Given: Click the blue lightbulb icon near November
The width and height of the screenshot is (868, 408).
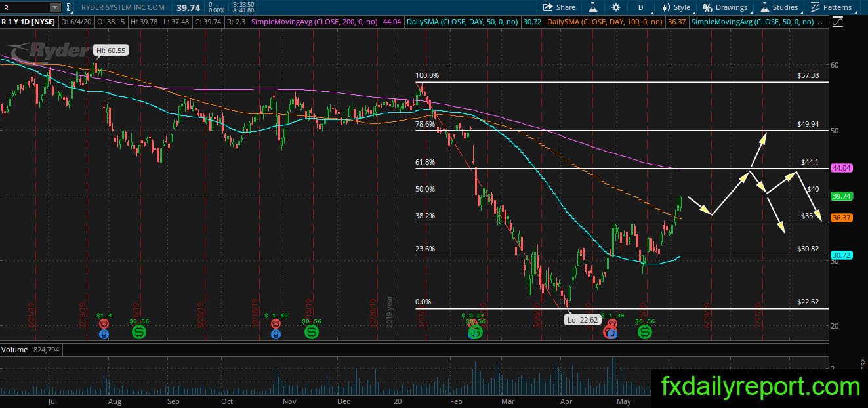Looking at the screenshot, I should pos(277,334).
